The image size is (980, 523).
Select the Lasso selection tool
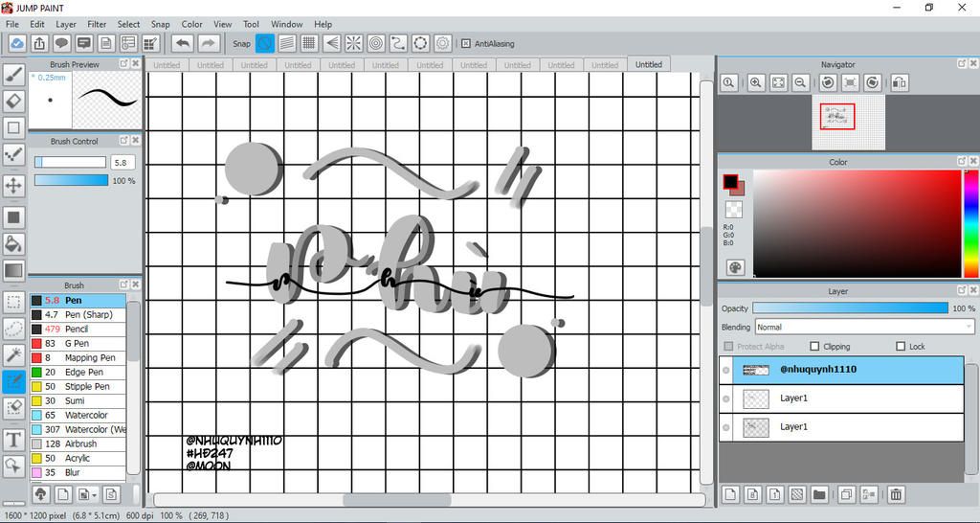[x=13, y=329]
